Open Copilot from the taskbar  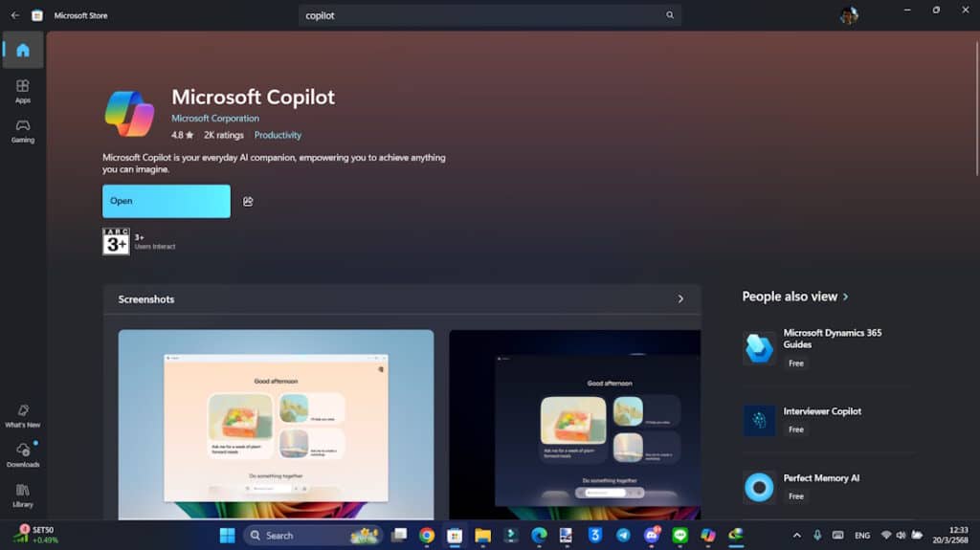tap(708, 535)
